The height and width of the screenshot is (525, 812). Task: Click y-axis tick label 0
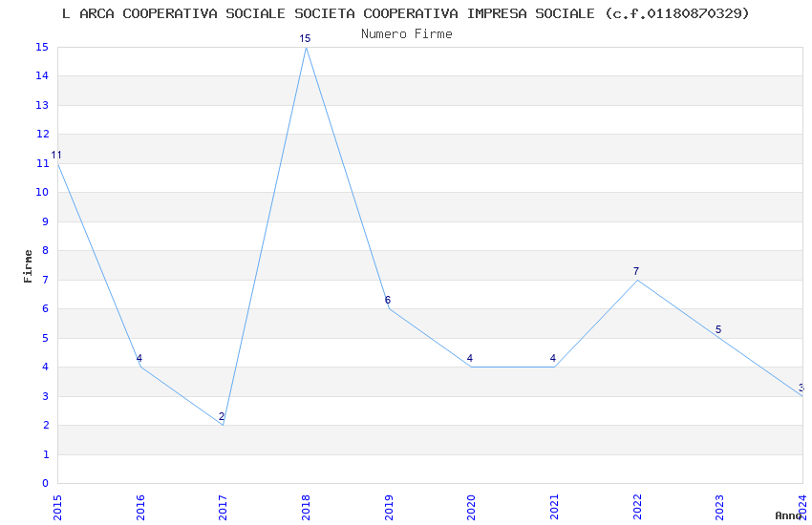point(46,483)
